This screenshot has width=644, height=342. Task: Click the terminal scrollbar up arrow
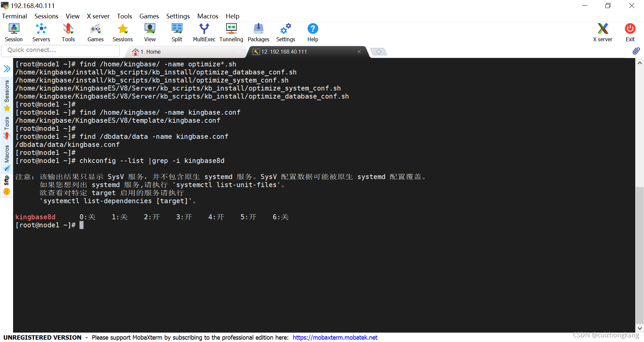coord(640,63)
